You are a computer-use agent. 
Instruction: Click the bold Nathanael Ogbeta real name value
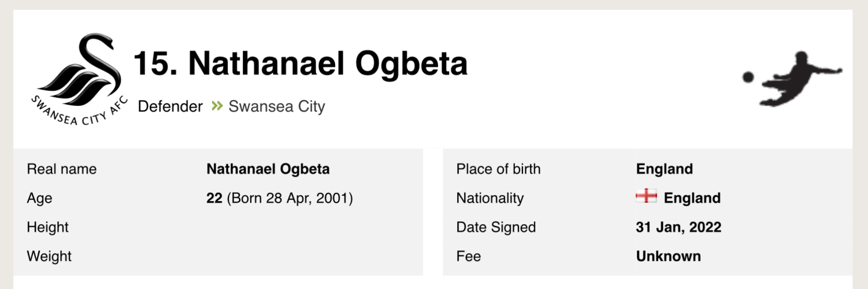[x=268, y=169]
